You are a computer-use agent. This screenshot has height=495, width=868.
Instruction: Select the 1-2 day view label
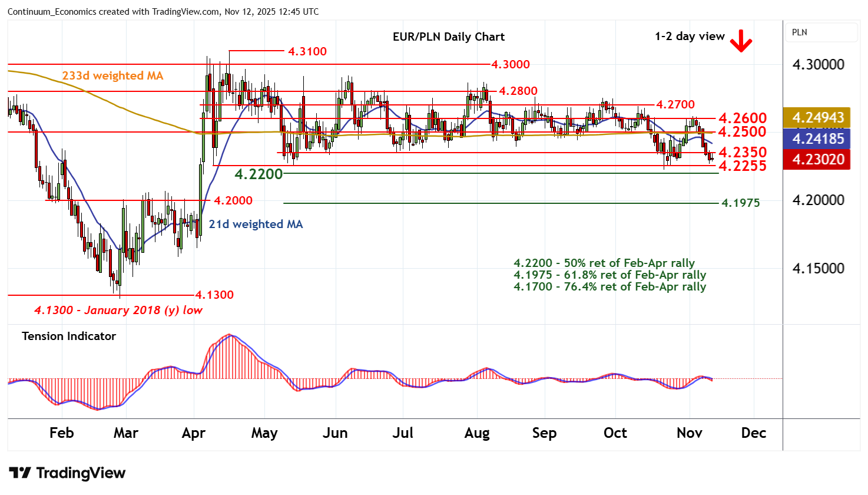(690, 37)
